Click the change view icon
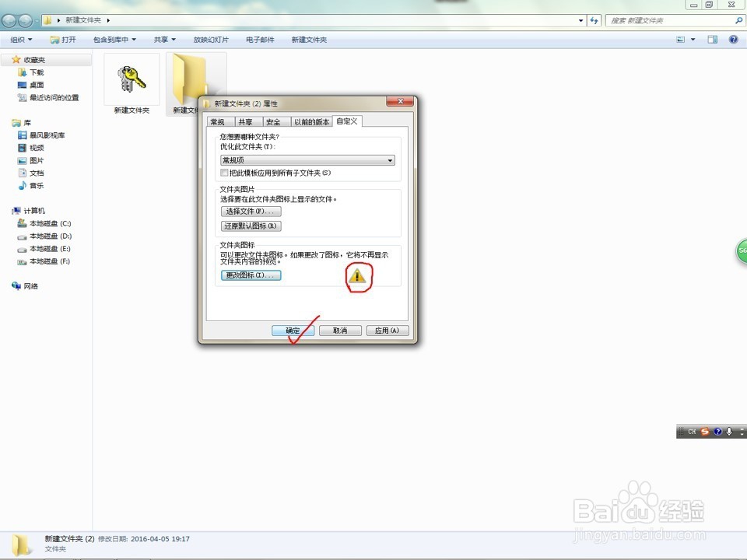Screen dimensions: 747x560 680,40
